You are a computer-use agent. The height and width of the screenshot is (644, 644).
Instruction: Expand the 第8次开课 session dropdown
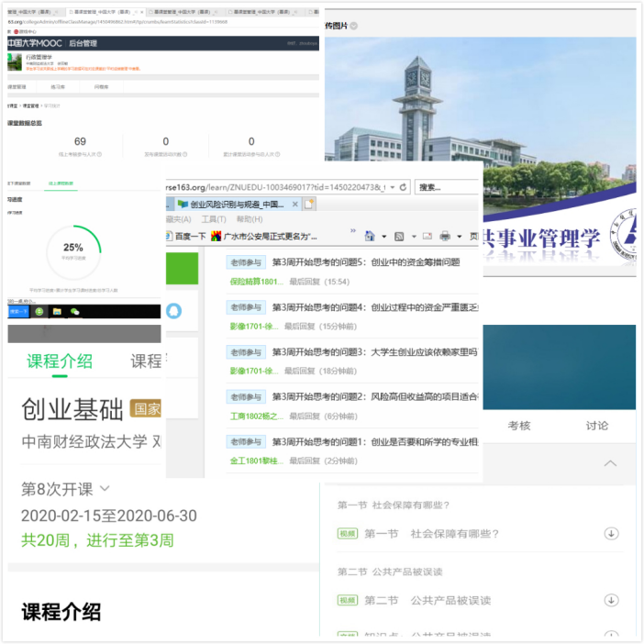pyautogui.click(x=105, y=489)
